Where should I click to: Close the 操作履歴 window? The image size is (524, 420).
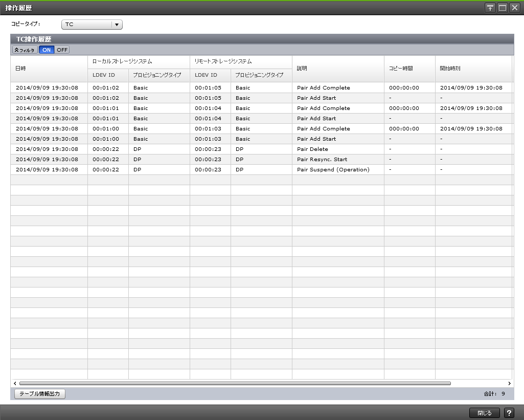click(515, 8)
